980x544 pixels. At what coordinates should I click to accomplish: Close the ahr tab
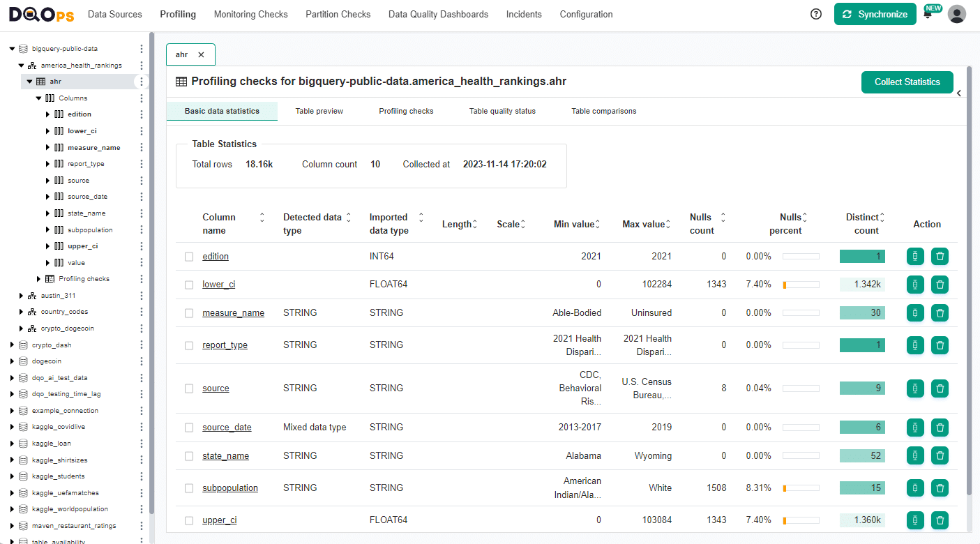(202, 54)
